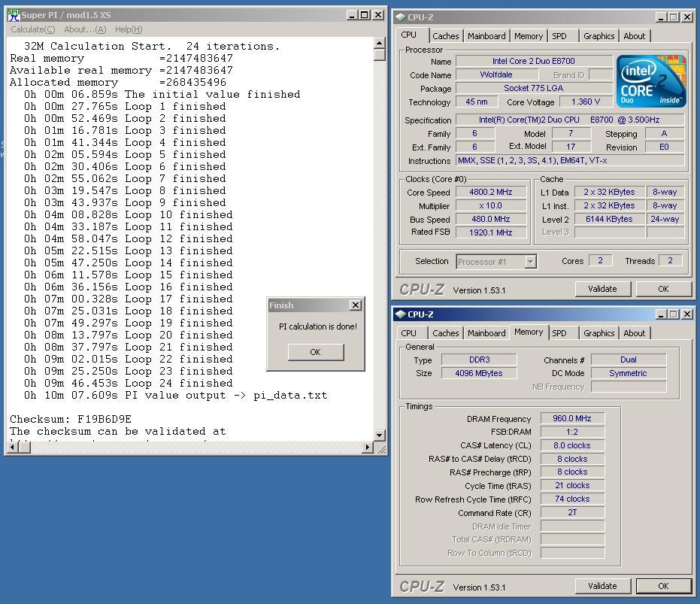Click the memory Size value '4096 MBytes'
The height and width of the screenshot is (604, 700).
pos(479,373)
